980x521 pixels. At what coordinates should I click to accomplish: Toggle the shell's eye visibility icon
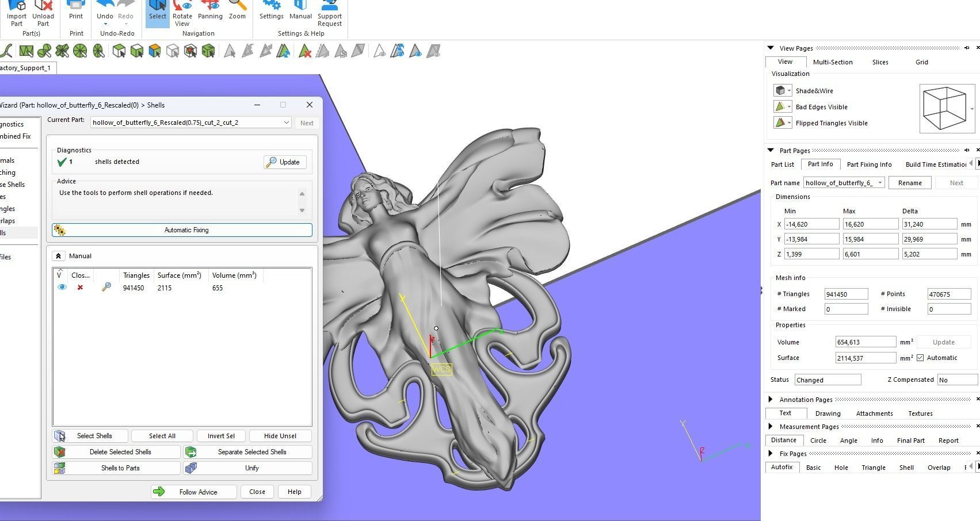click(62, 287)
